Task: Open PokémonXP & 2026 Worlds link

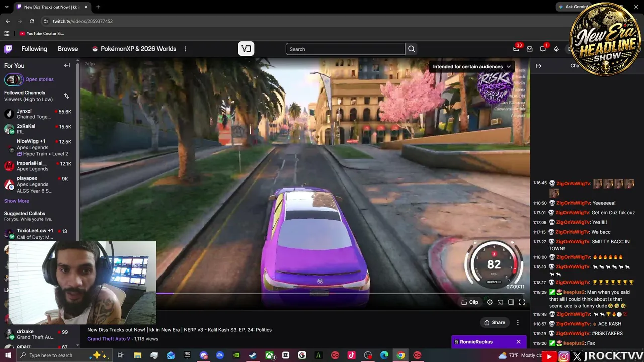Action: (x=134, y=49)
